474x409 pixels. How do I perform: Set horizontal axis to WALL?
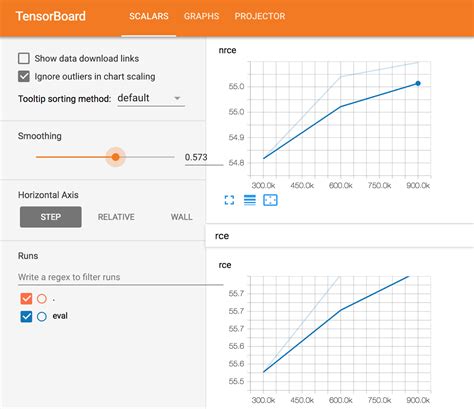[181, 217]
